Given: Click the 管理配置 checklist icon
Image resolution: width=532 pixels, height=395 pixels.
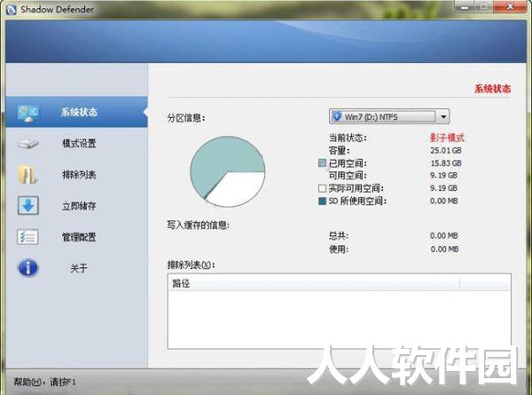Looking at the screenshot, I should [x=27, y=237].
